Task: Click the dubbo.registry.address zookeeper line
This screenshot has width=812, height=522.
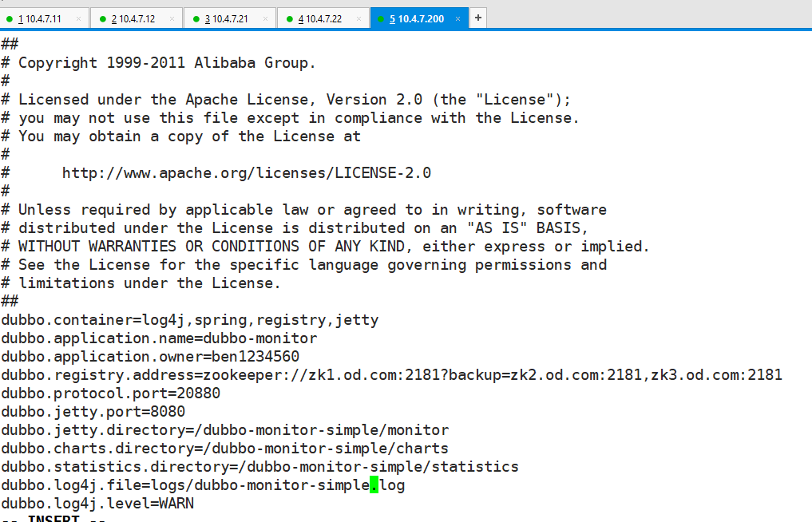Action: 391,375
